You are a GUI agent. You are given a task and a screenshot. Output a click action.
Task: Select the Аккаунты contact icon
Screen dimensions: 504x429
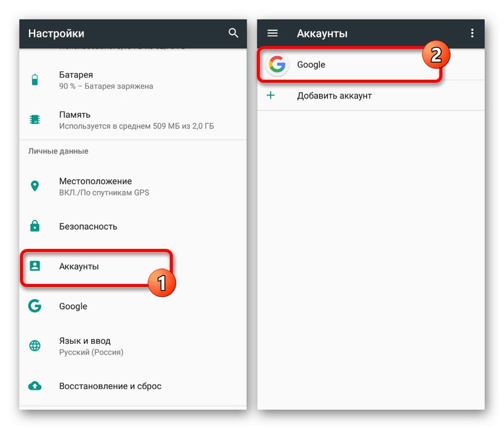[x=34, y=266]
